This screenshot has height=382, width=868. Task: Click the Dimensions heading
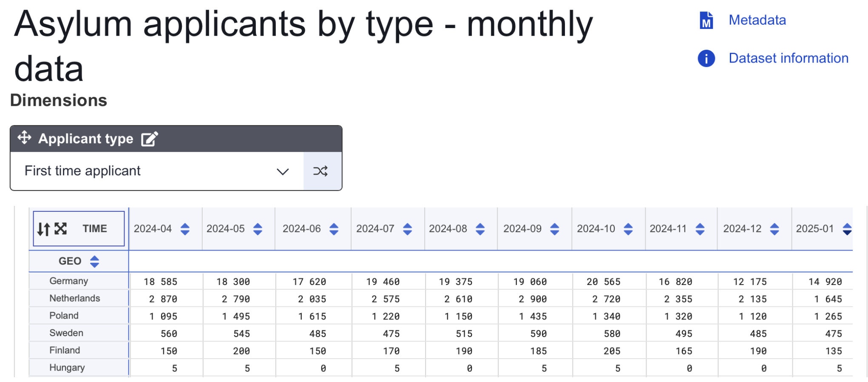coord(59,100)
